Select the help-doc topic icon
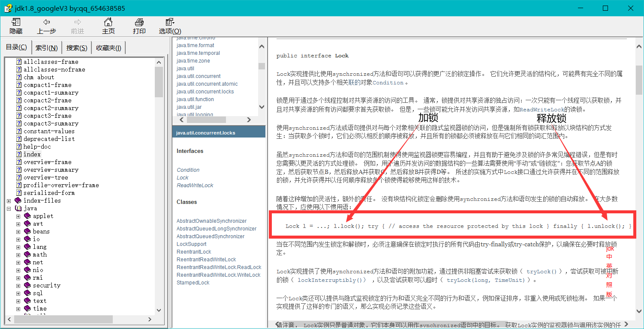This screenshot has width=644, height=329. pyautogui.click(x=19, y=147)
